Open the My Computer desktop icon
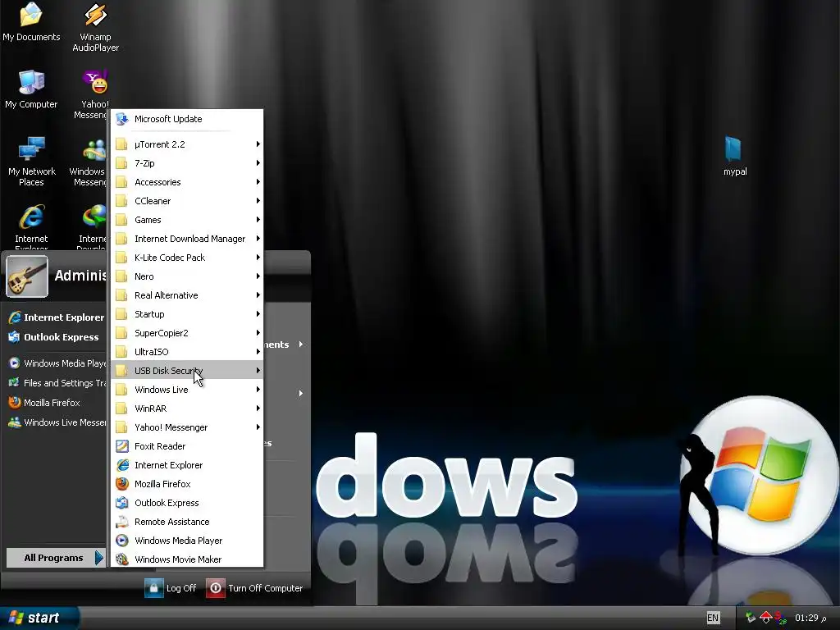The width and height of the screenshot is (840, 630). pyautogui.click(x=31, y=89)
